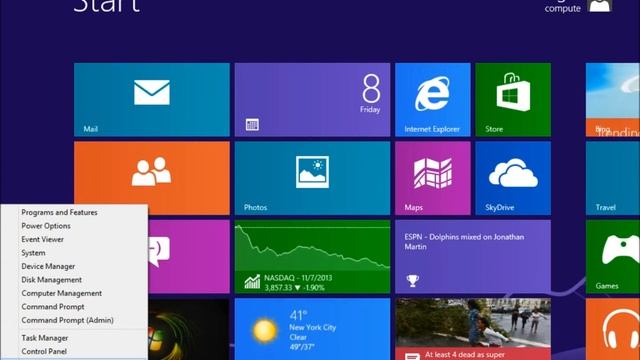Viewport: 640px width, 360px height.
Task: Open the Travel tile
Action: (613, 178)
